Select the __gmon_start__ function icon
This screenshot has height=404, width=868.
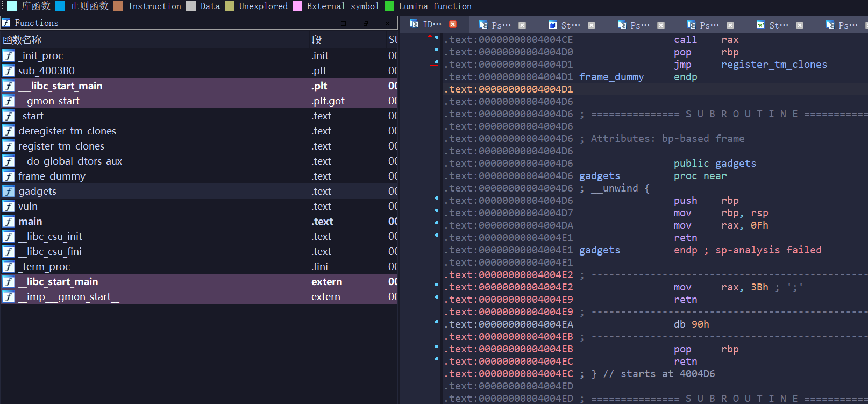tap(9, 101)
